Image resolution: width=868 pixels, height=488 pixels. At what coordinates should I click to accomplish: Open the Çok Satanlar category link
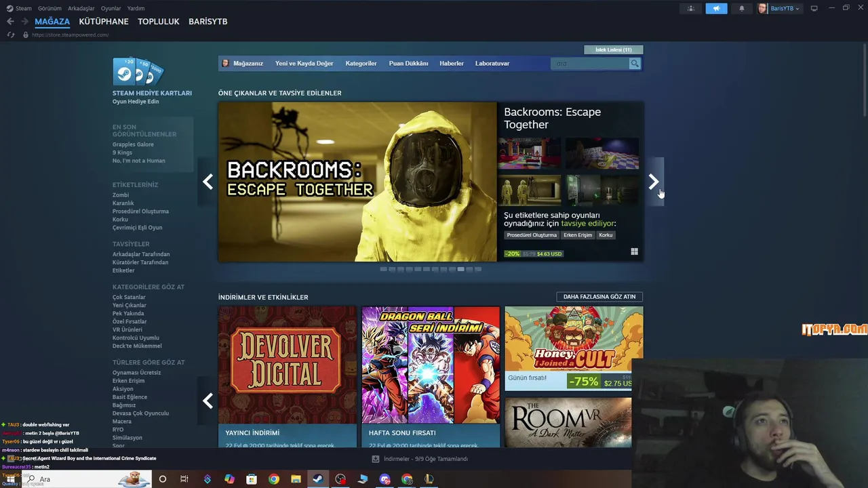tap(129, 298)
